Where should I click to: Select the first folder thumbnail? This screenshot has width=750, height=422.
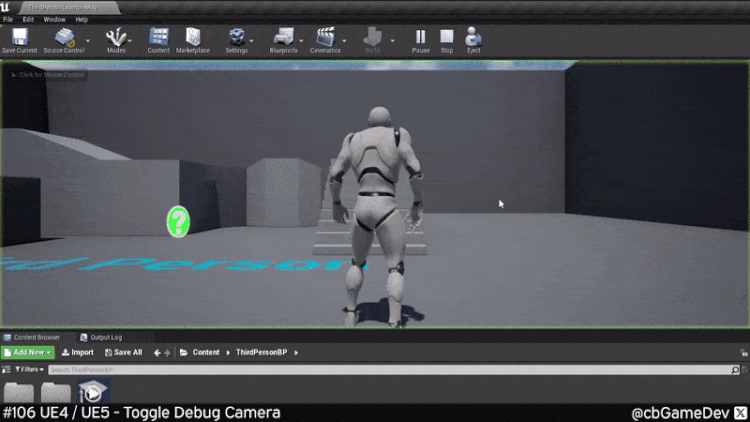pyautogui.click(x=19, y=392)
